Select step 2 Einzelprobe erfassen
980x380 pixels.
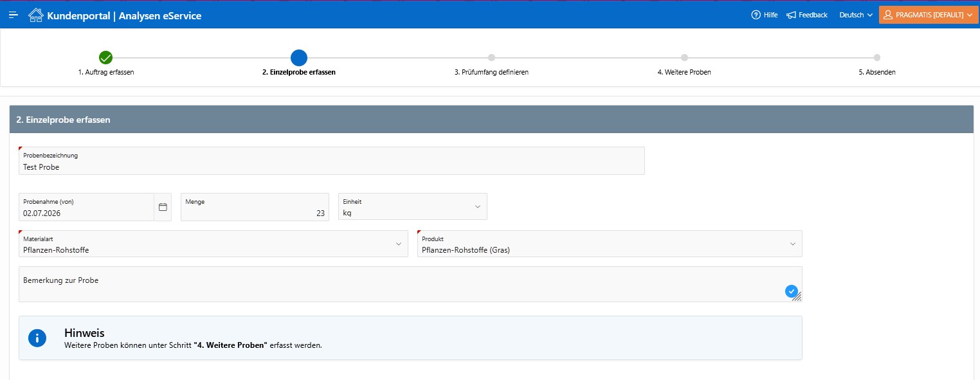click(299, 72)
